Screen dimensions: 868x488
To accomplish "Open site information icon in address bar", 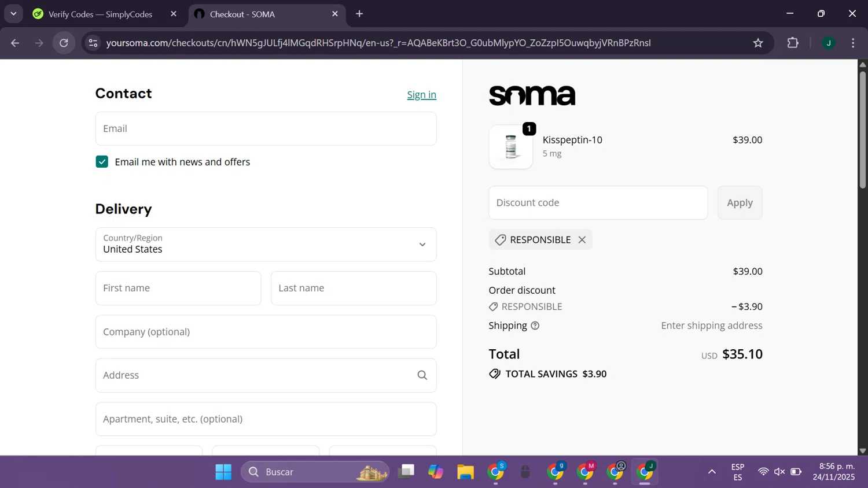I will [93, 43].
